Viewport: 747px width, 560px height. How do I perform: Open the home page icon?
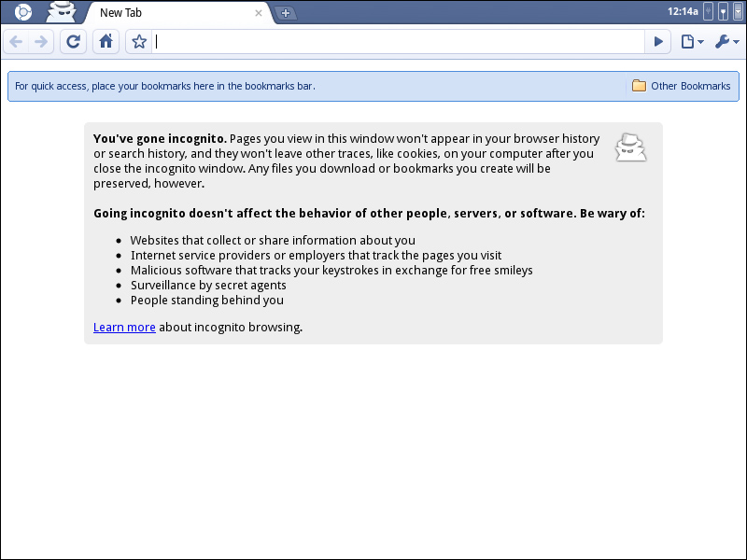pos(106,41)
